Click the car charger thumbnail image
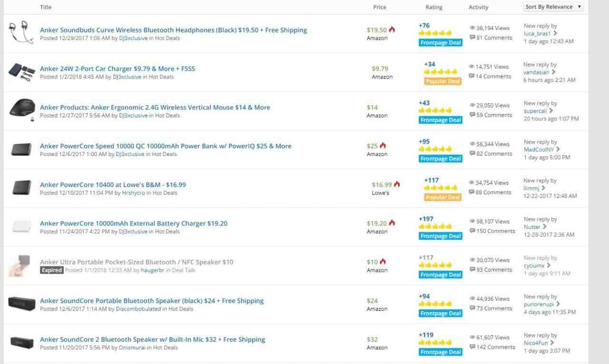This screenshot has width=609, height=364. [x=21, y=71]
